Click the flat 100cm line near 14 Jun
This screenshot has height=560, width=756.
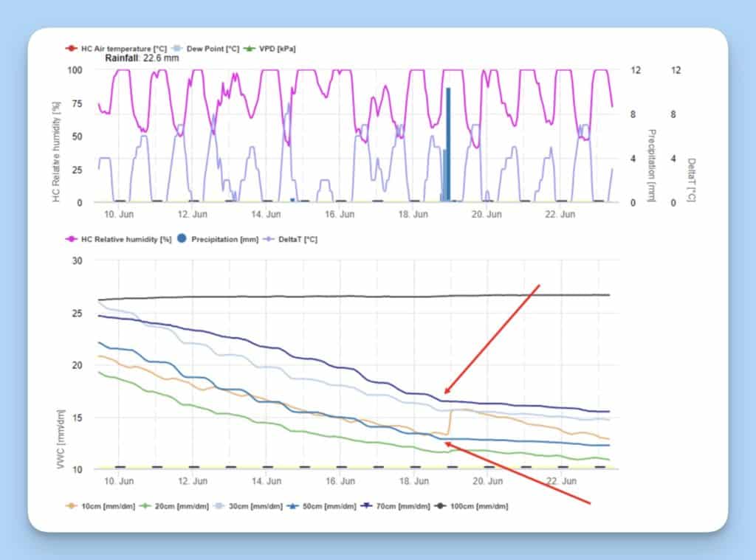266,297
